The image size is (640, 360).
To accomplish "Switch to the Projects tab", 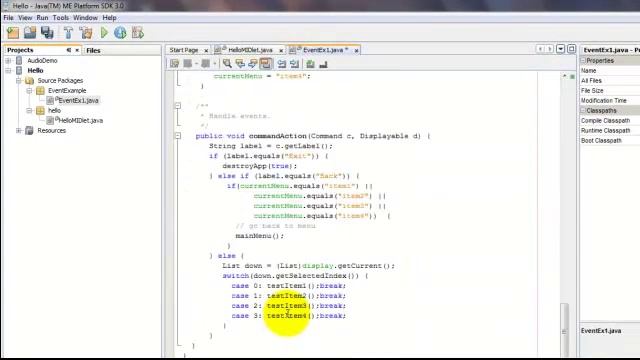I will 20,50.
